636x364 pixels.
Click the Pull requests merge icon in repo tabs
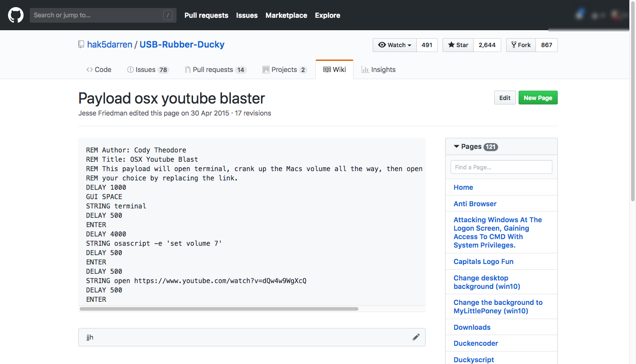click(187, 69)
